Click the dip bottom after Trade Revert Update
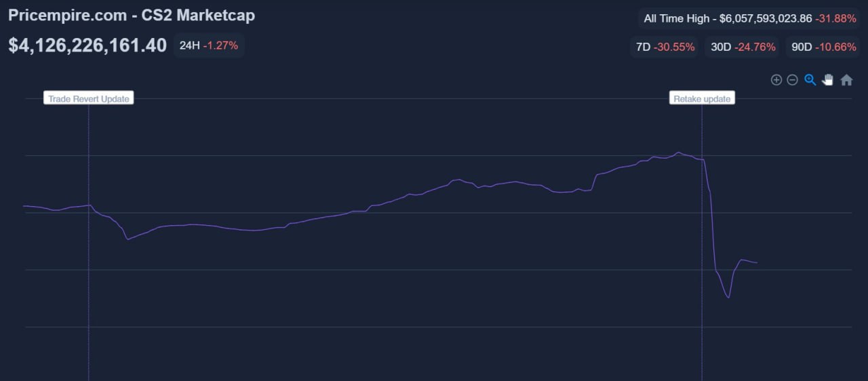The width and height of the screenshot is (868, 381). click(x=127, y=239)
